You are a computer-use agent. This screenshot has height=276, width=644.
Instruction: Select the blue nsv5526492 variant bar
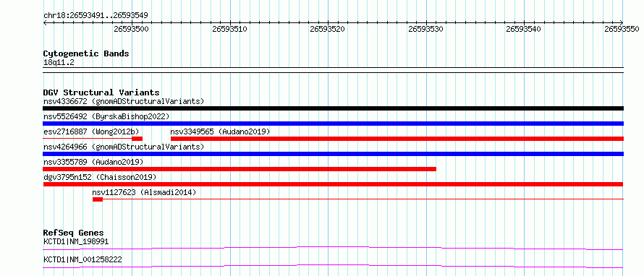pyautogui.click(x=333, y=124)
